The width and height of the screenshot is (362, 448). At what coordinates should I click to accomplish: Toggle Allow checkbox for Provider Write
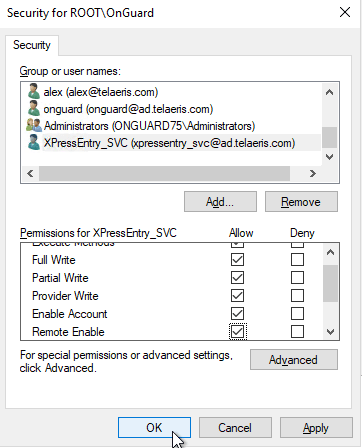point(237,296)
